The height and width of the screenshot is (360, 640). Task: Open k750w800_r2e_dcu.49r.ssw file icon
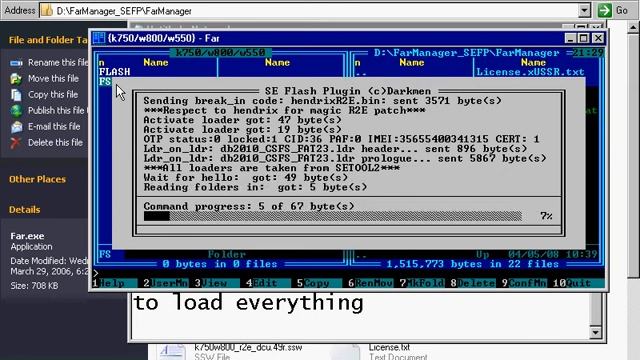coord(172,352)
